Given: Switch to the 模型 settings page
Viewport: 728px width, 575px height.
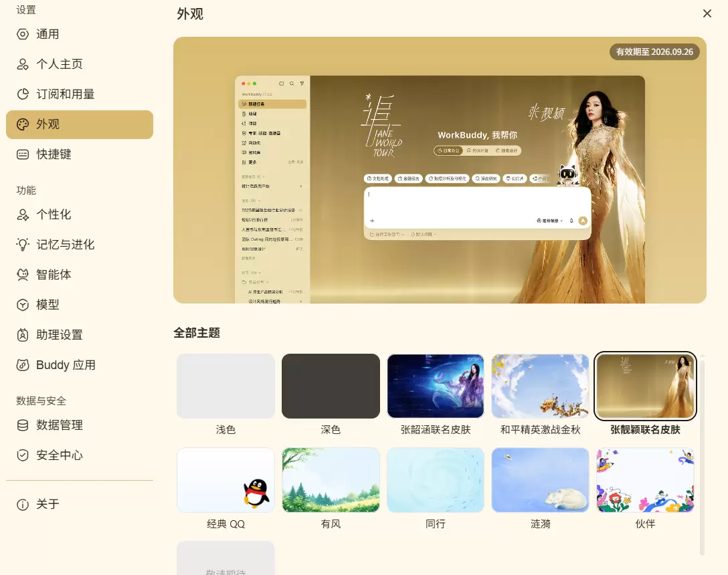Looking at the screenshot, I should (x=80, y=305).
